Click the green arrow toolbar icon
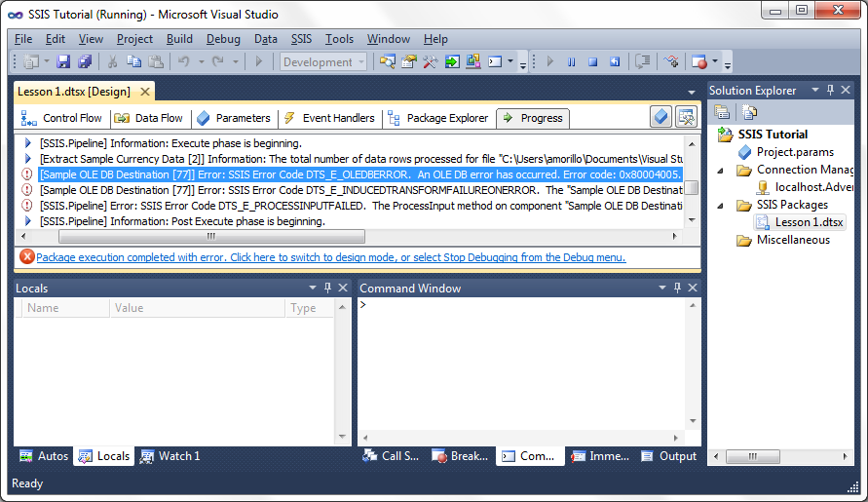This screenshot has width=868, height=502. pyautogui.click(x=452, y=61)
